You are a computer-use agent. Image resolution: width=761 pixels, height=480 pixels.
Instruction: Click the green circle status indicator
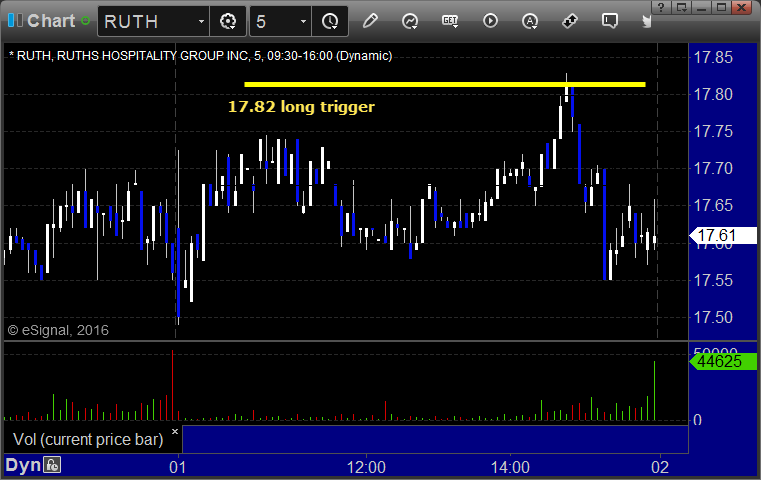click(85, 21)
